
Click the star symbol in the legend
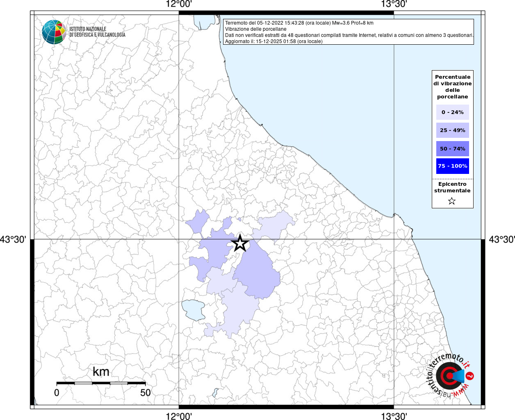(452, 201)
